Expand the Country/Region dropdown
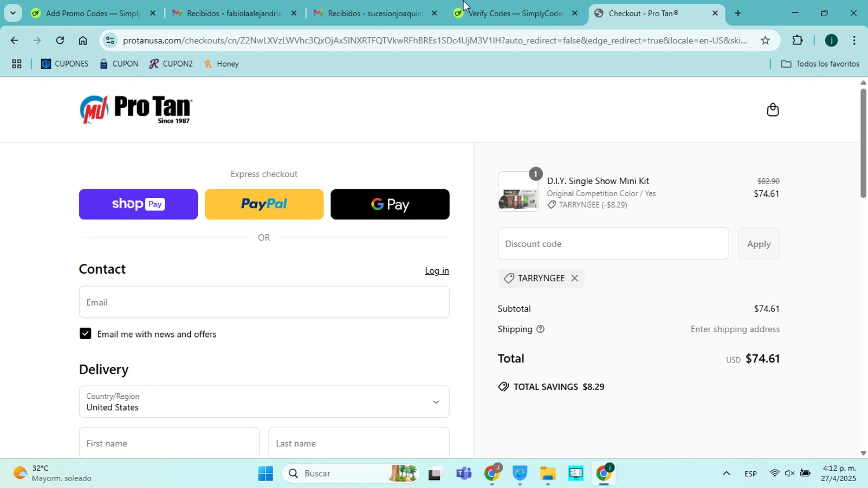This screenshot has height=488, width=868. (264, 402)
